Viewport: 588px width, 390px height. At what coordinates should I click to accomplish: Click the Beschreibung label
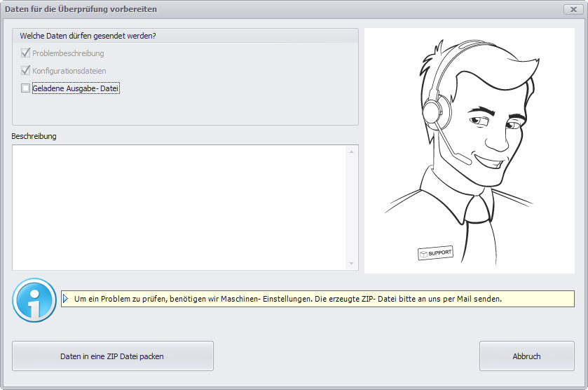34,136
